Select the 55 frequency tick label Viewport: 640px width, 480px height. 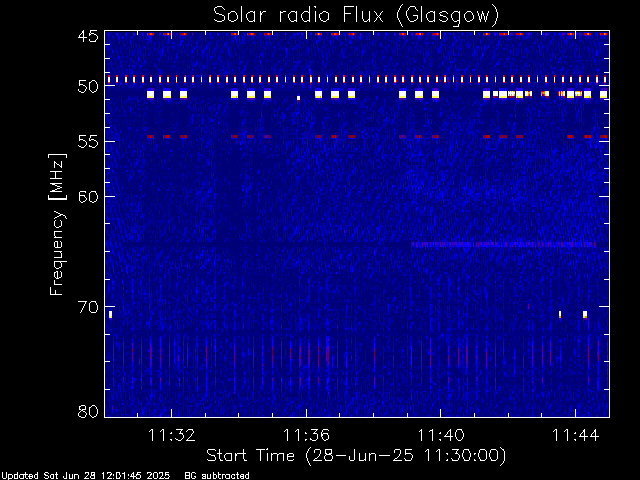pyautogui.click(x=88, y=142)
